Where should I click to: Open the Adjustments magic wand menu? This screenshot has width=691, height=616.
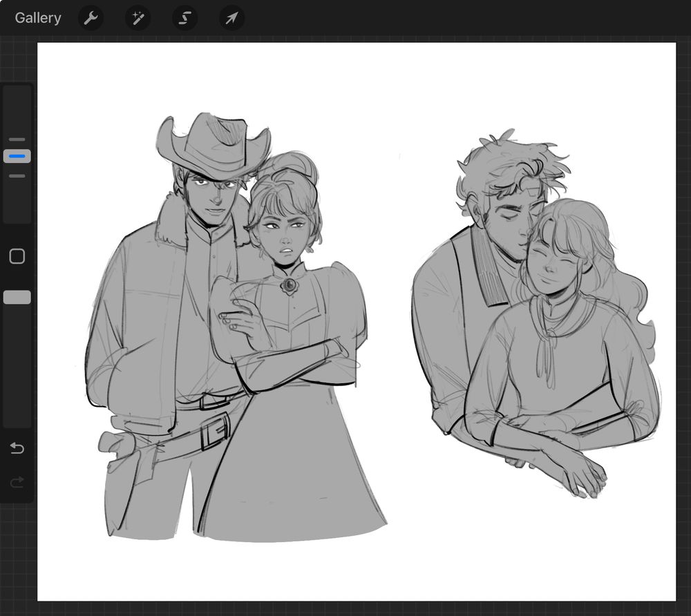coord(138,18)
